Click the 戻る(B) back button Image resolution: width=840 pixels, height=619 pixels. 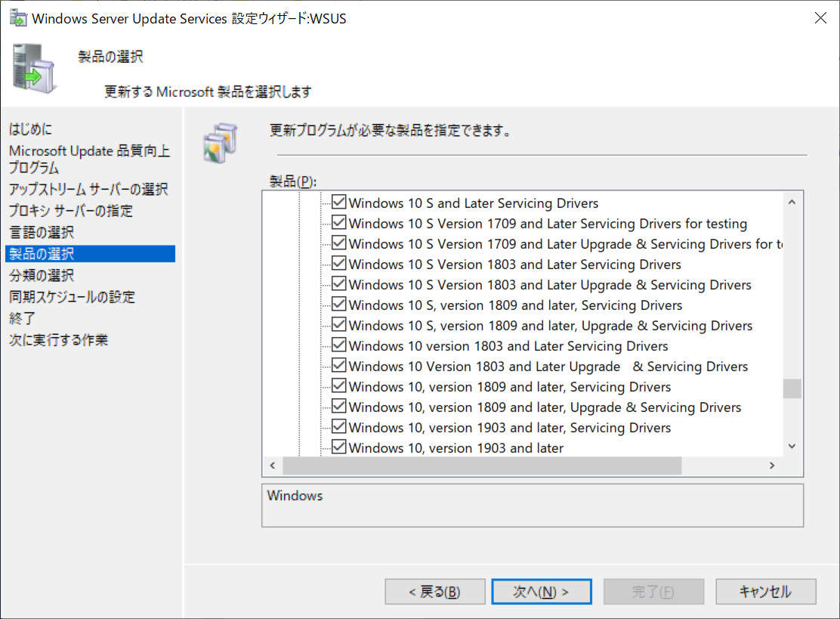tap(435, 592)
